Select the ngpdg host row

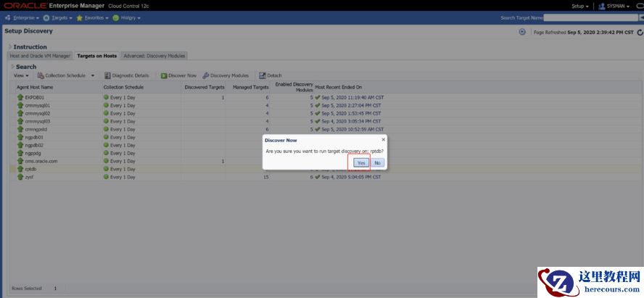(326, 153)
